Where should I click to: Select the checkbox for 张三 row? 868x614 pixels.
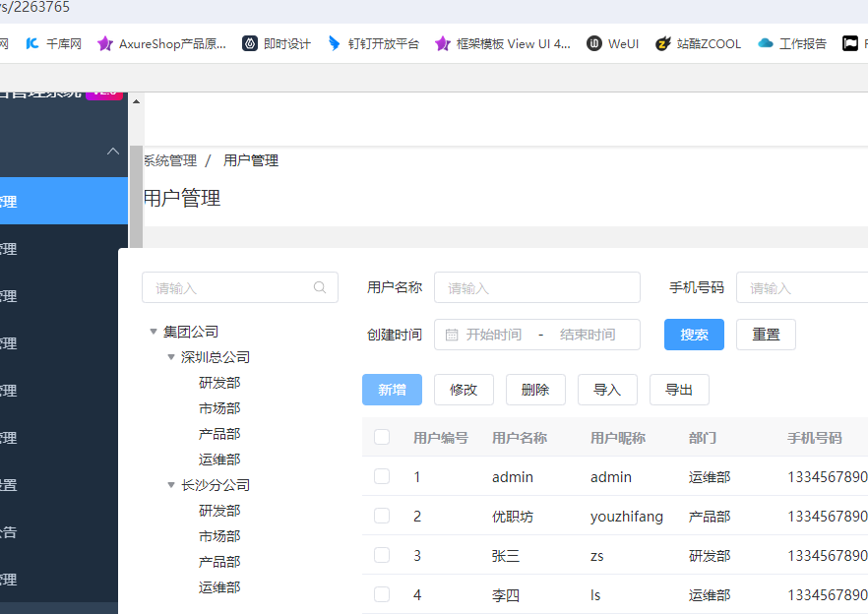(382, 555)
